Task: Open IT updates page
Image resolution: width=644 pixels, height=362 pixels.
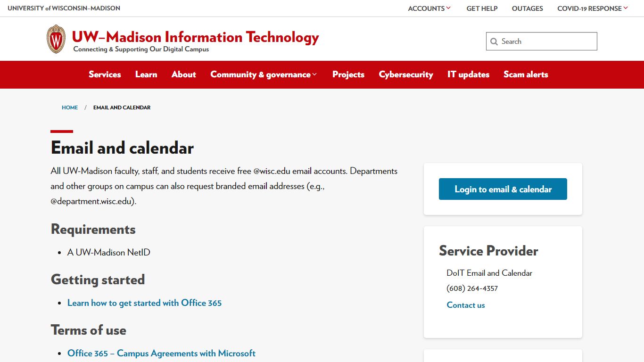Action: [468, 74]
